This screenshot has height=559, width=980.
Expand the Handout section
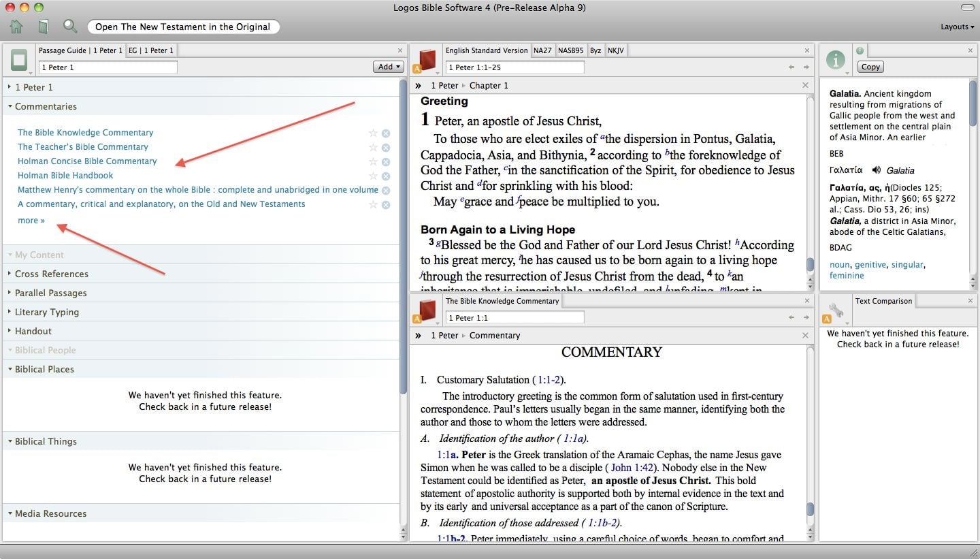coord(10,331)
